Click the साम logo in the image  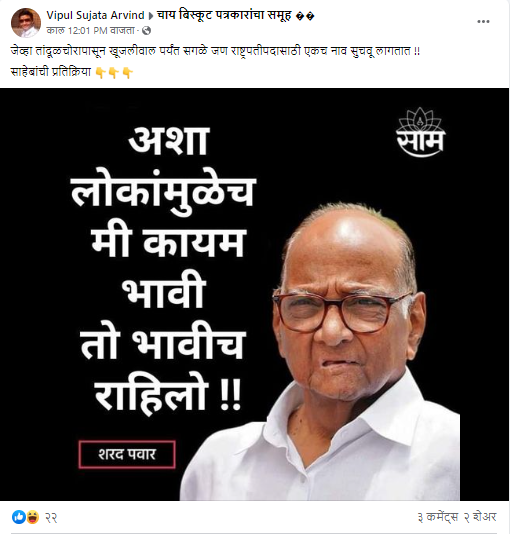pyautogui.click(x=421, y=132)
